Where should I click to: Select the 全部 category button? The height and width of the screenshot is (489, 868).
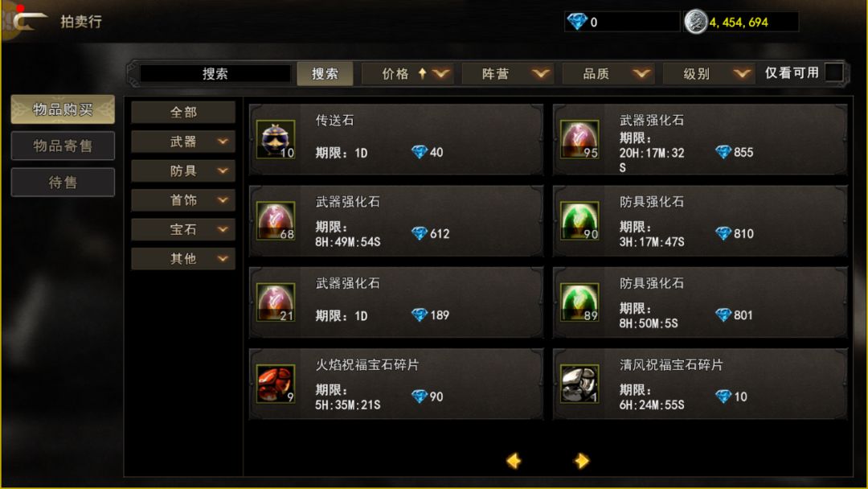(183, 113)
